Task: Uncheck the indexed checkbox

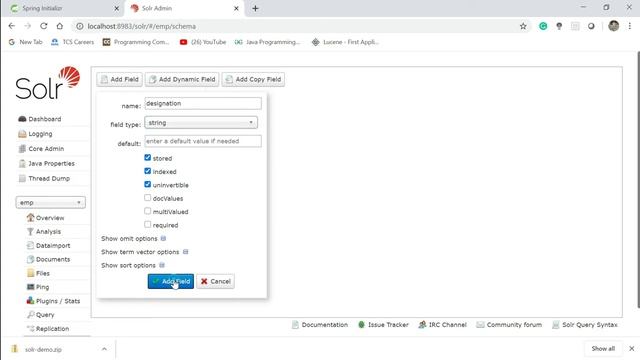Action: (147, 171)
